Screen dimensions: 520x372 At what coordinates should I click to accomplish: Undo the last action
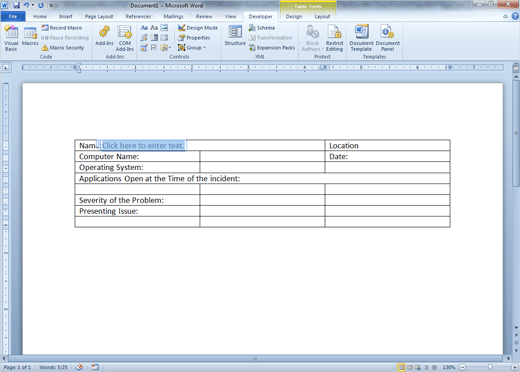(x=26, y=5)
